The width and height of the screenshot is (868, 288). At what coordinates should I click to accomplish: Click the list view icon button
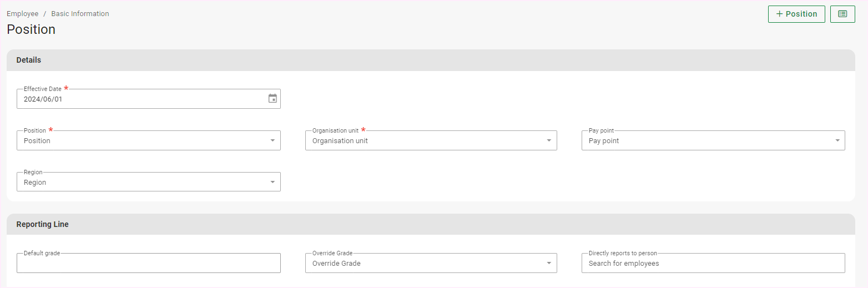pyautogui.click(x=842, y=14)
